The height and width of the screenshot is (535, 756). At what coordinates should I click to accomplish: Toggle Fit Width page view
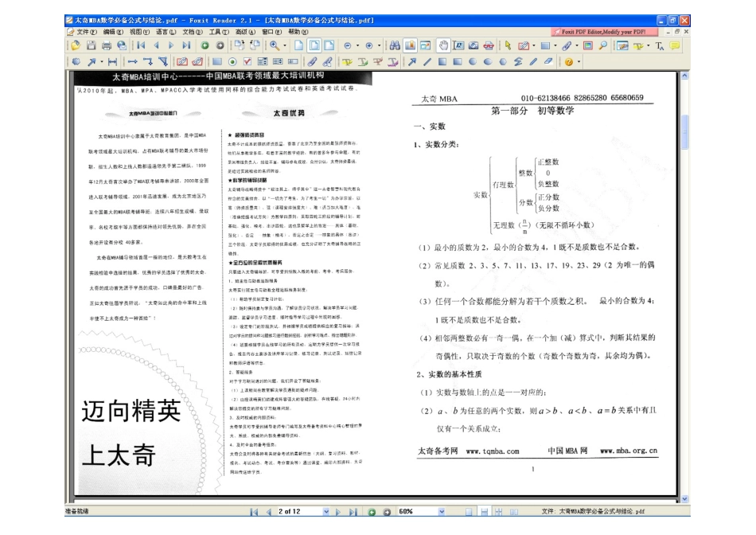tap(329, 45)
